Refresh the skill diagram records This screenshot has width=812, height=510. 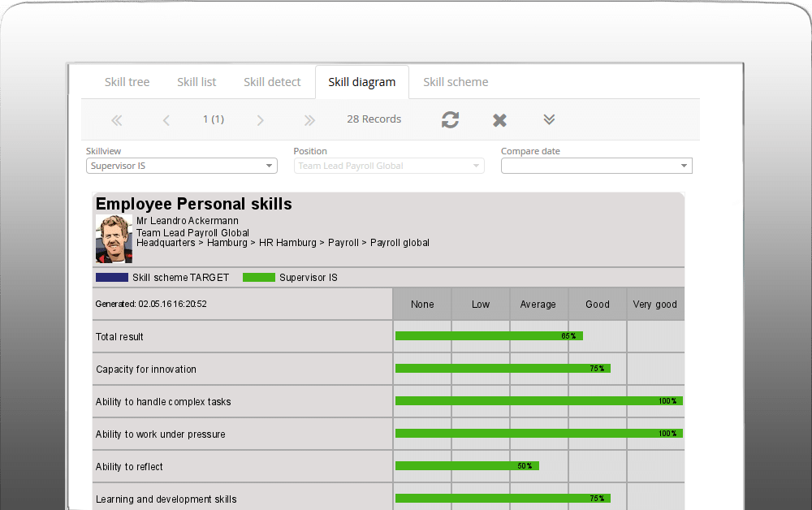(x=450, y=119)
